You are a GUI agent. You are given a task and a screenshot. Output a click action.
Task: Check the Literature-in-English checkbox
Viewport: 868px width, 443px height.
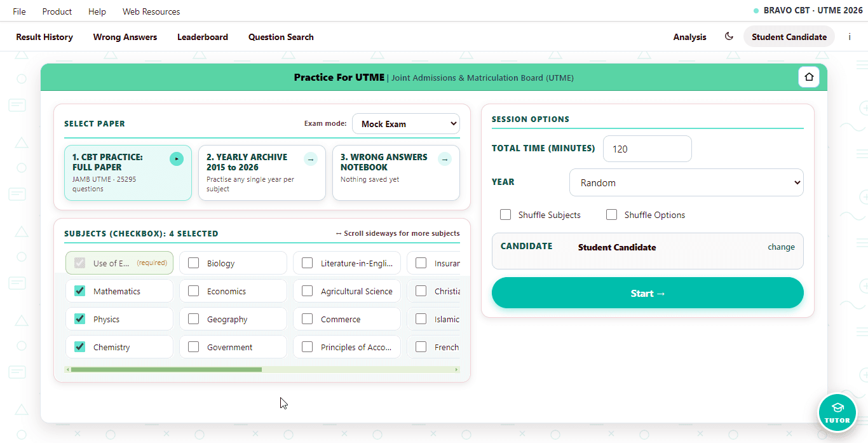coord(308,263)
